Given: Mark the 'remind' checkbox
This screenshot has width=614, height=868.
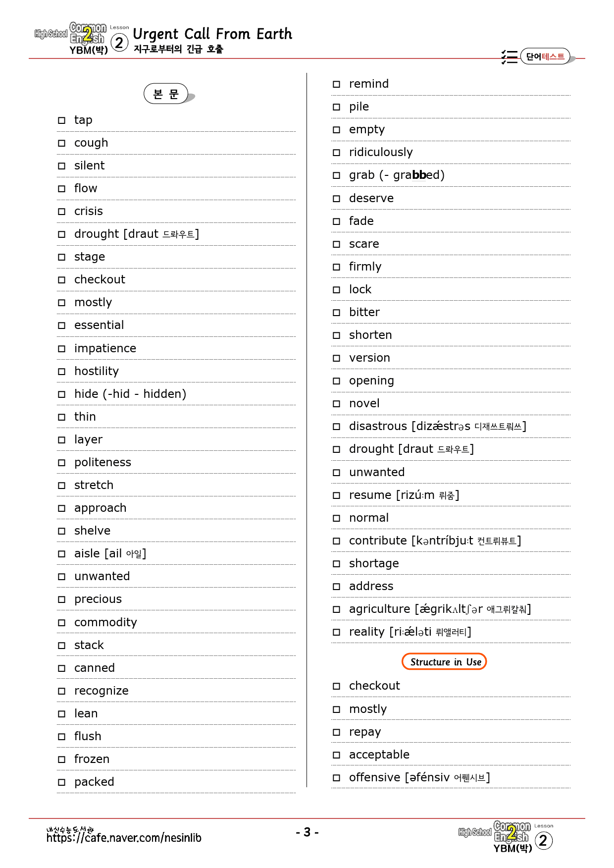Looking at the screenshot, I should pos(336,84).
